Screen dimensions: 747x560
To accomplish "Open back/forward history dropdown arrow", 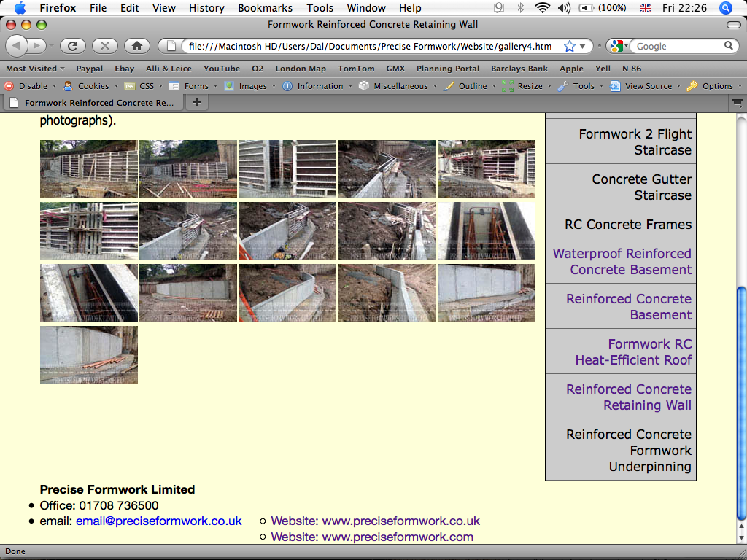I will (52, 46).
